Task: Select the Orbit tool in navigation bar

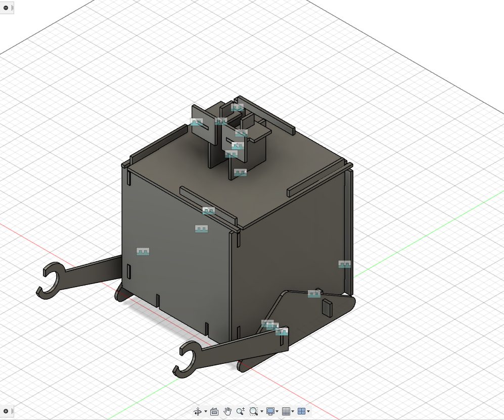Action: [198, 411]
